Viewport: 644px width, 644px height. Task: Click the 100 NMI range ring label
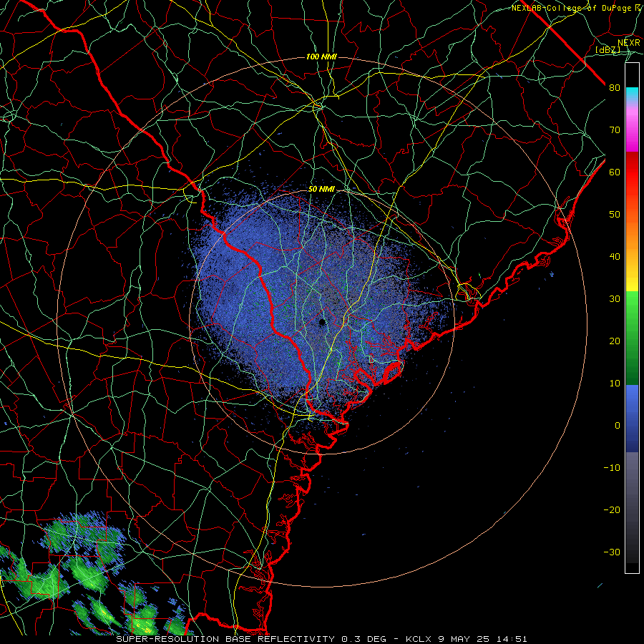click(x=321, y=57)
